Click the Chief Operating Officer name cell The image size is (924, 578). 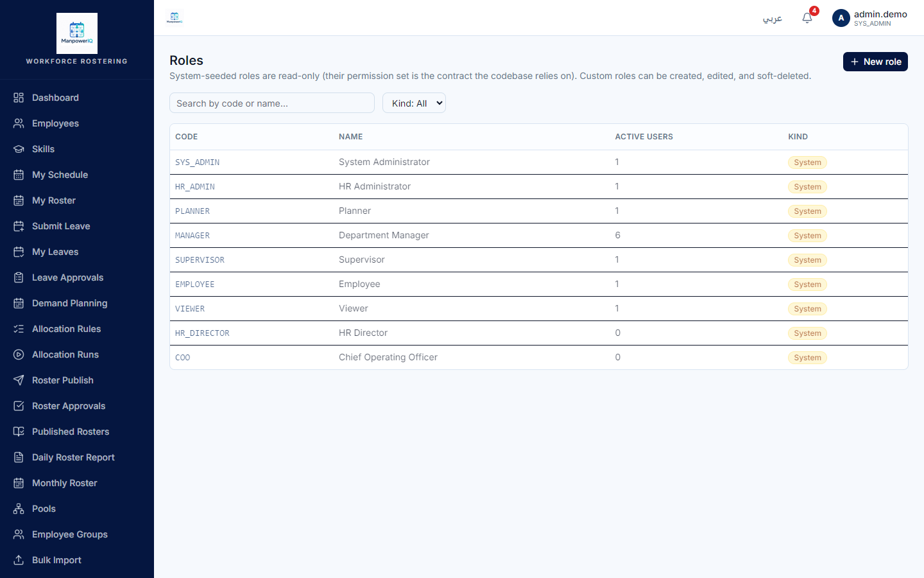388,357
